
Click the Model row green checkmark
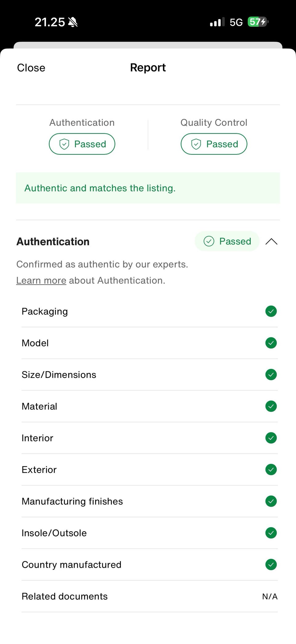point(271,343)
